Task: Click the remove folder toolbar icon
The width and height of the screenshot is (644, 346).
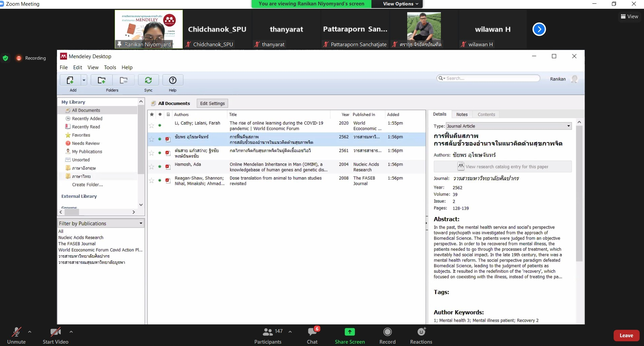Action: coord(124,80)
